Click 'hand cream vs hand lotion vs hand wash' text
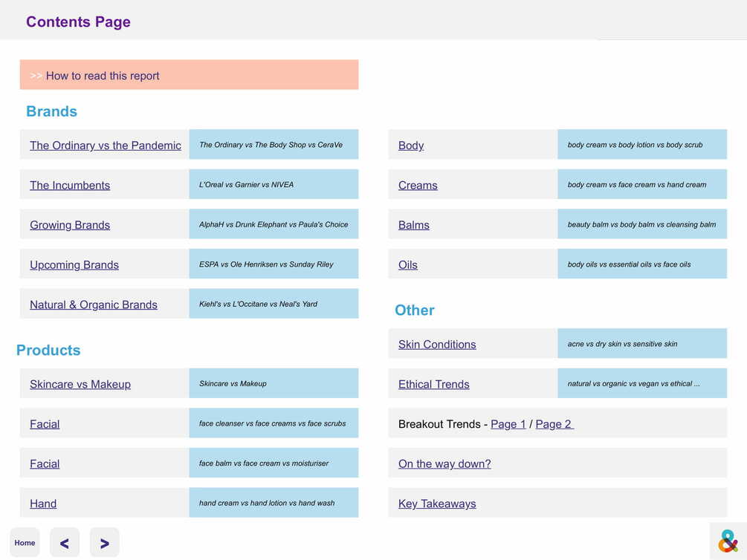Viewport: 747px width, 560px height. pos(267,503)
